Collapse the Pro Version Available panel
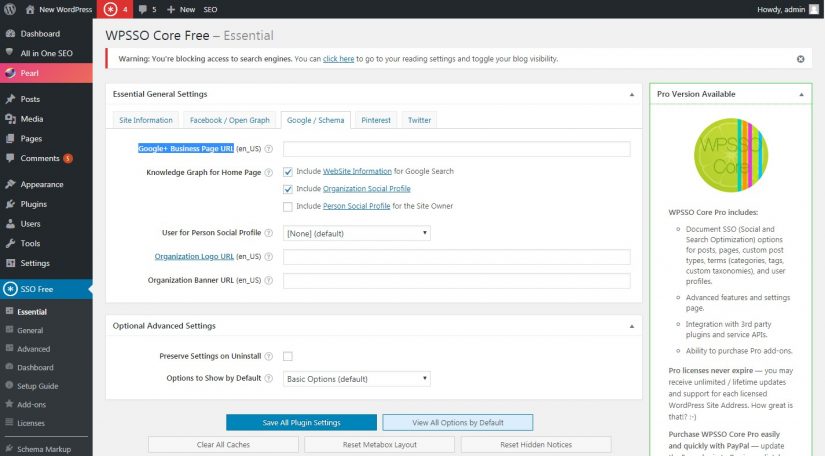This screenshot has width=825, height=456. pyautogui.click(x=801, y=95)
